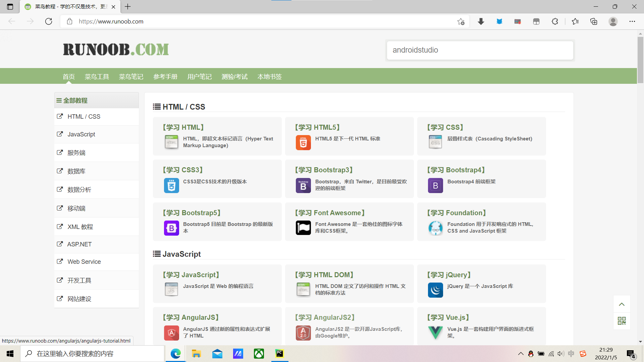The height and width of the screenshot is (362, 644).
Task: Click the Bootstrap4 purple B icon
Action: pos(435,185)
